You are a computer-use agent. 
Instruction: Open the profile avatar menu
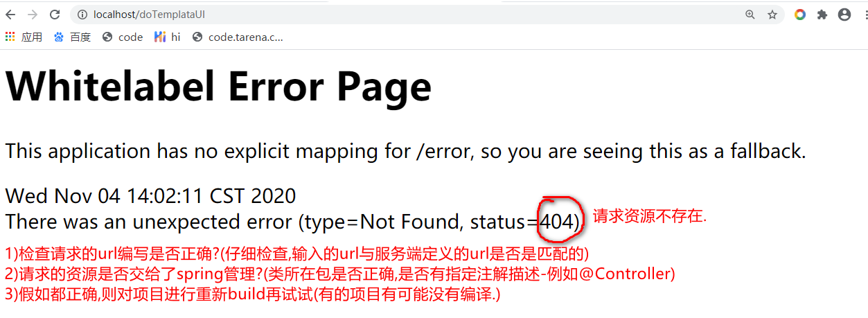[844, 15]
